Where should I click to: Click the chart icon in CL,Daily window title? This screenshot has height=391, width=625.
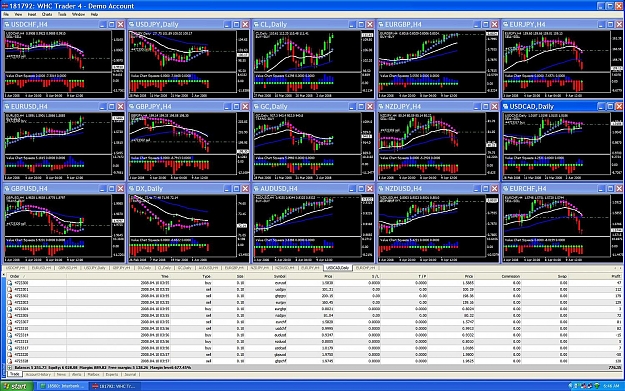[x=256, y=25]
